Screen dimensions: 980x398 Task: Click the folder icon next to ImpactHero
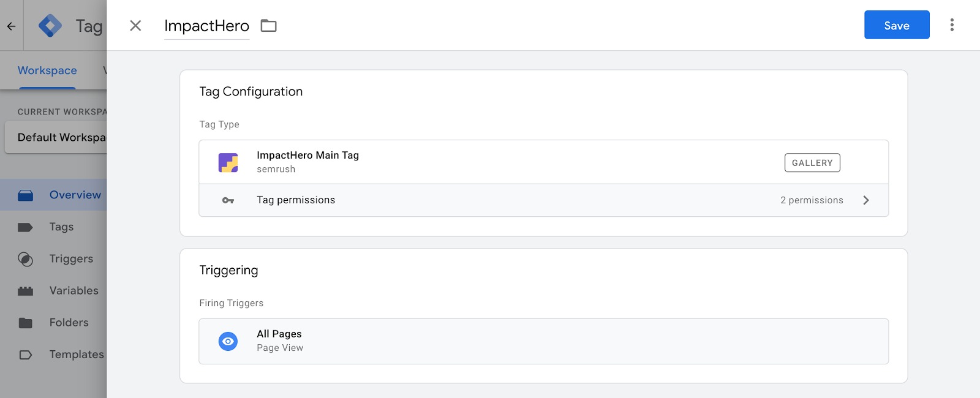(268, 25)
